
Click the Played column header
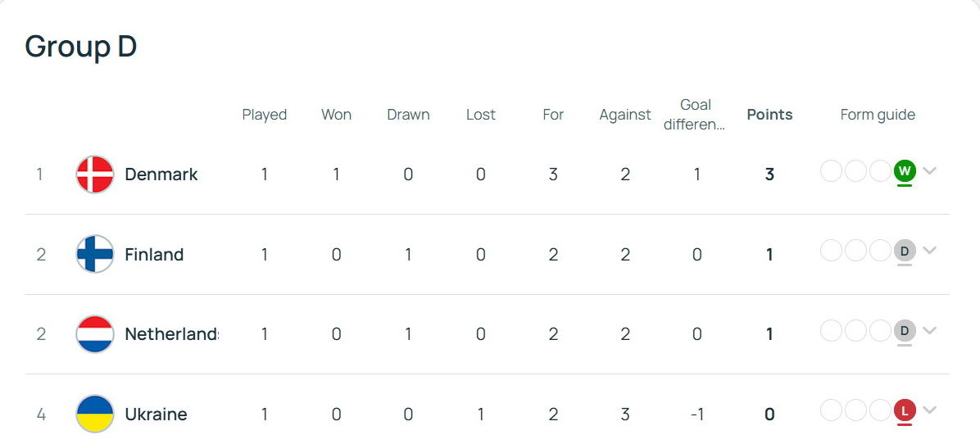tap(265, 115)
